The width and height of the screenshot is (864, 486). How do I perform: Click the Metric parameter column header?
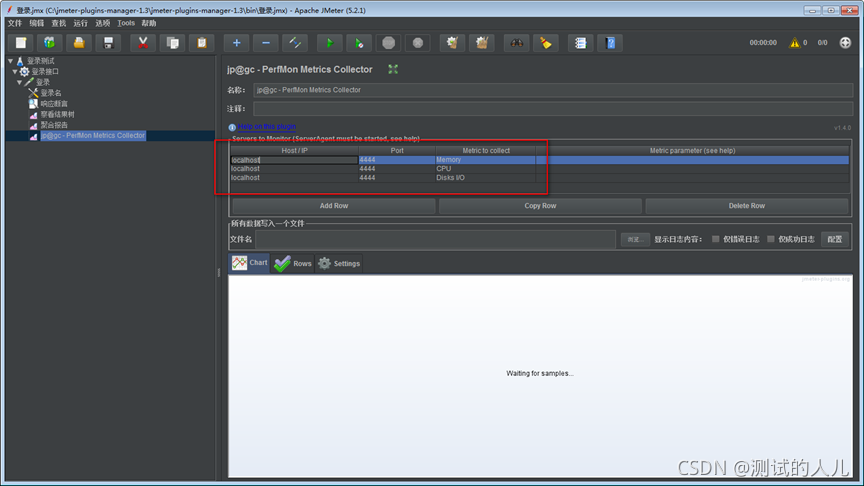tap(692, 150)
